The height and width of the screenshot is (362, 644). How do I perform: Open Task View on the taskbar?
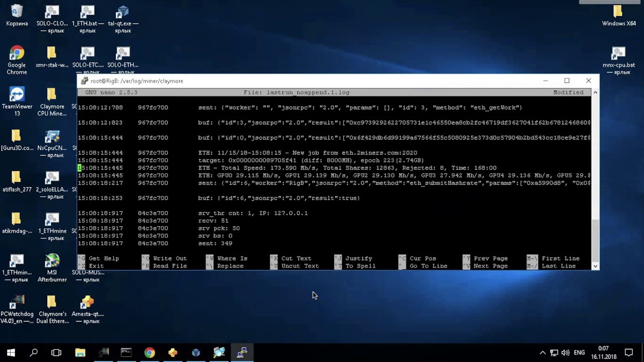pyautogui.click(x=56, y=352)
